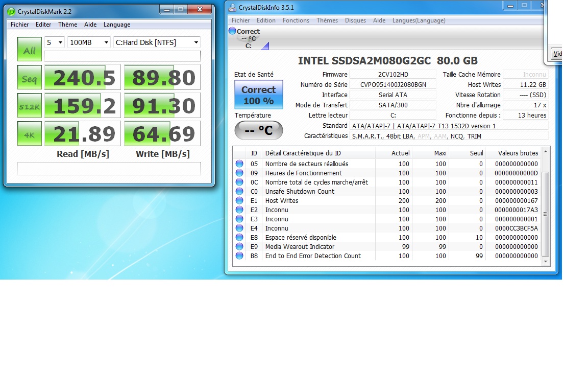Click the CrystalDiskInfo title bar app icon
588x368 pixels.
click(232, 8)
